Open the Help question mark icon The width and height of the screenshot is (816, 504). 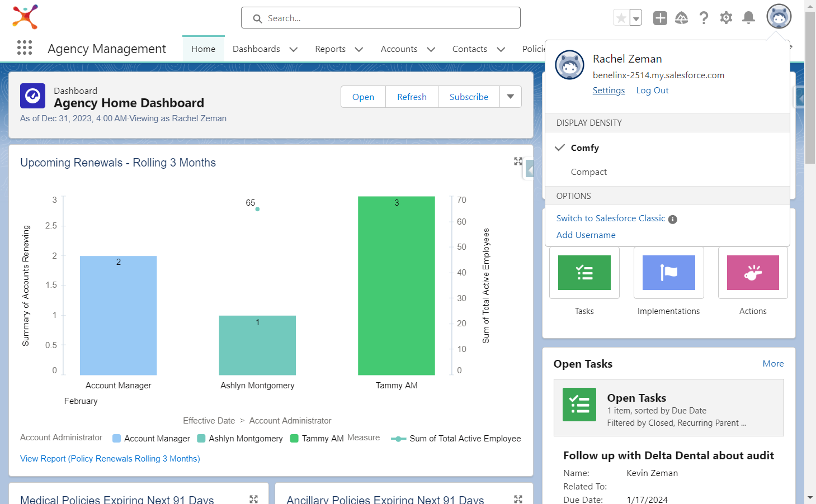click(x=704, y=18)
